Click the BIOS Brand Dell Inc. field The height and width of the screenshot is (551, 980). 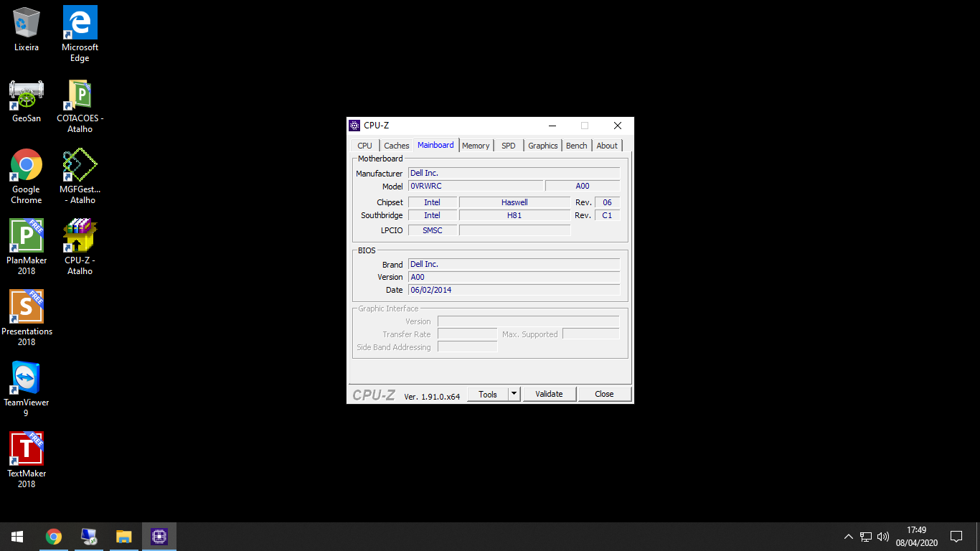(514, 264)
